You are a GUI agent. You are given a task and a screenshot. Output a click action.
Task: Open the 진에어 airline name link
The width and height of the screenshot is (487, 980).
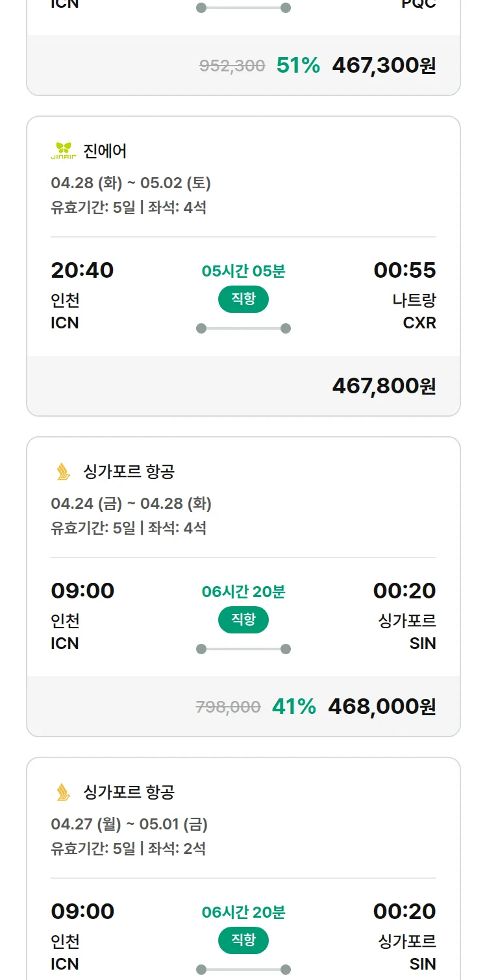tap(105, 151)
